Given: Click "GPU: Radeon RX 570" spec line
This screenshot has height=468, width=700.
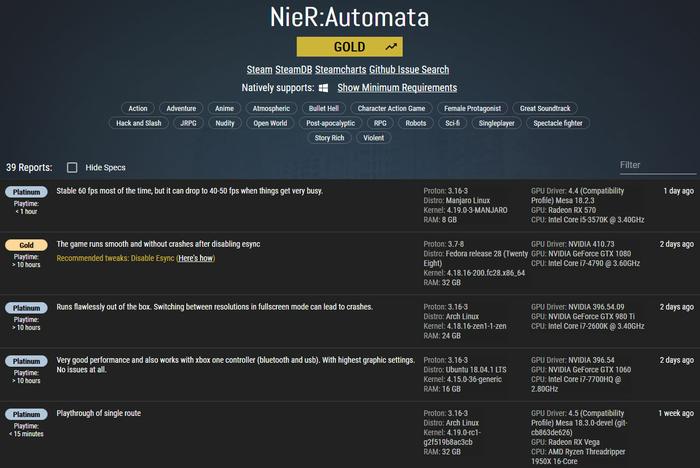Looking at the screenshot, I should (x=563, y=210).
